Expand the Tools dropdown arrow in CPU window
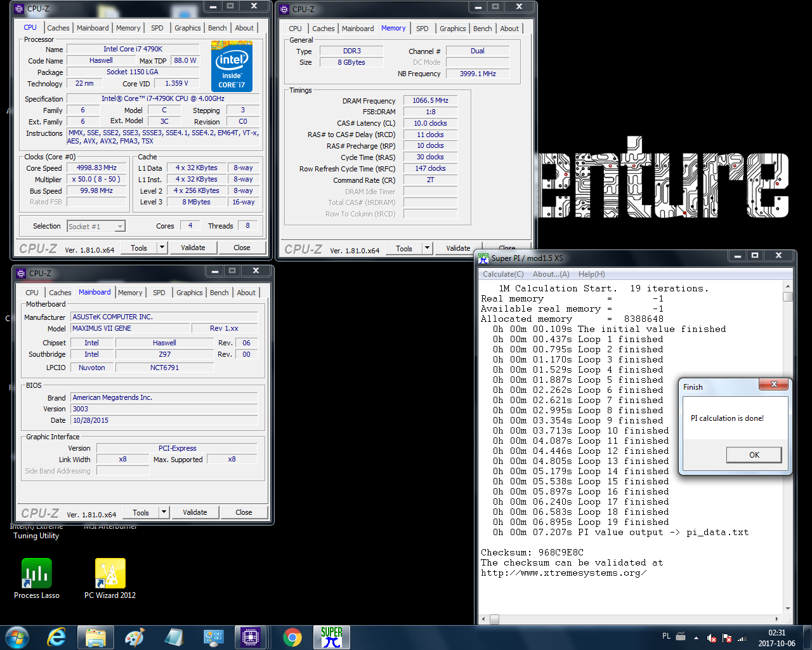This screenshot has height=650, width=812. [162, 248]
